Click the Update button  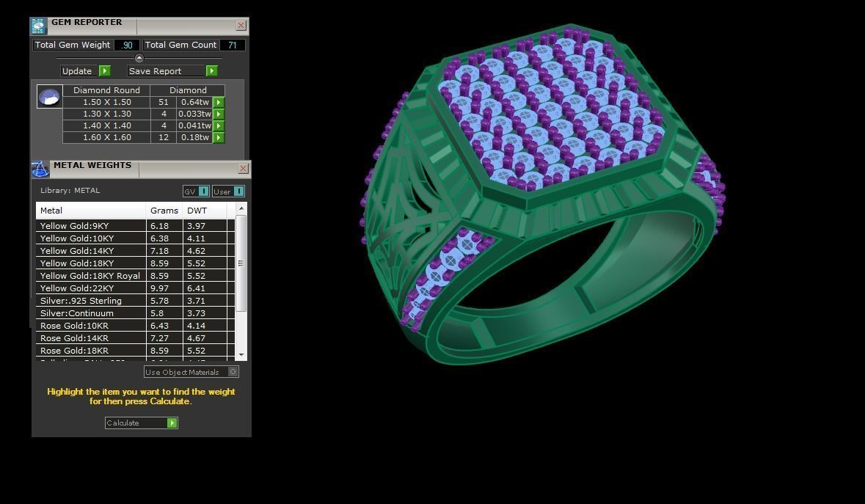pos(86,70)
